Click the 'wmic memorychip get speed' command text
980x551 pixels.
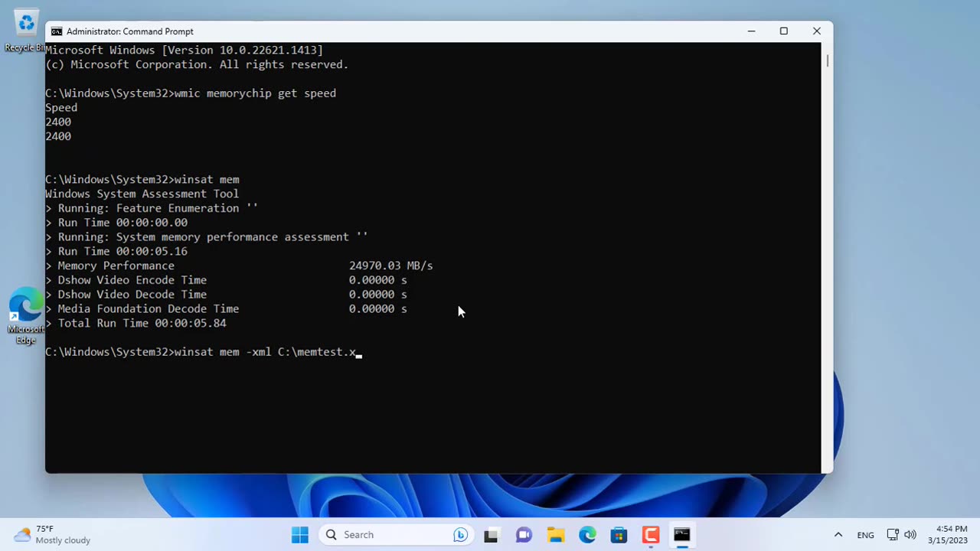[255, 93]
